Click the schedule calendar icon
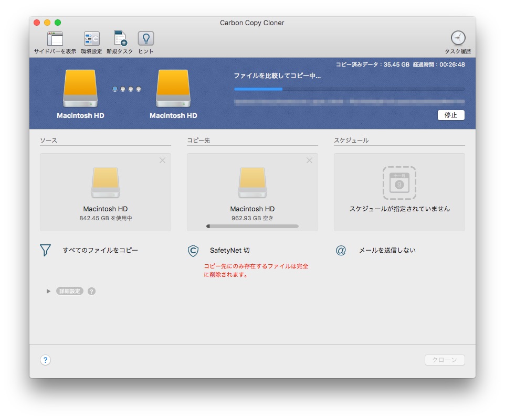505x420 pixels. 399,183
